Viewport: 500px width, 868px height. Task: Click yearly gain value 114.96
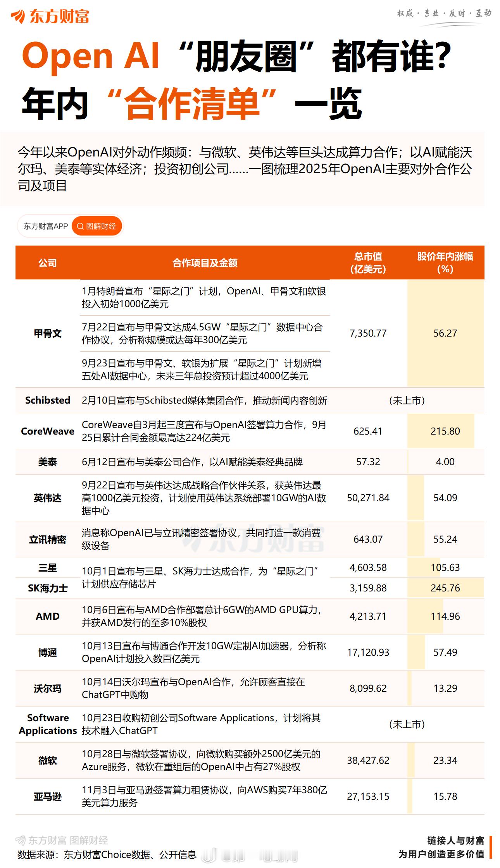[445, 616]
